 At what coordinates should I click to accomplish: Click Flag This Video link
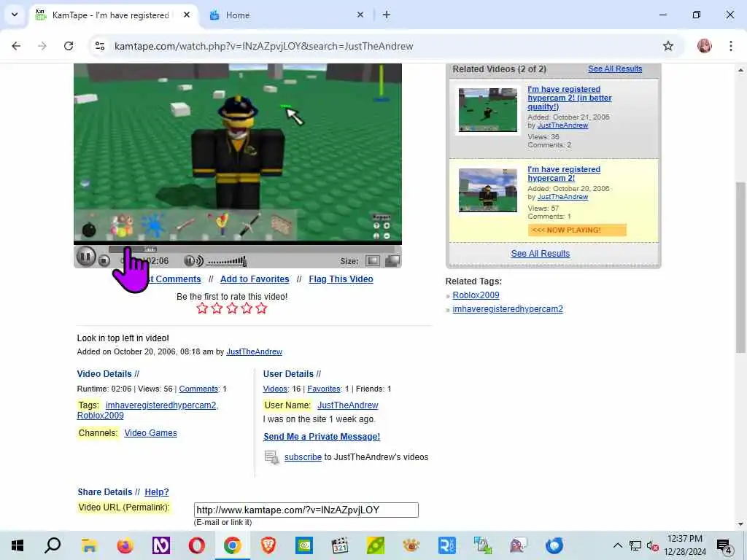tap(341, 279)
